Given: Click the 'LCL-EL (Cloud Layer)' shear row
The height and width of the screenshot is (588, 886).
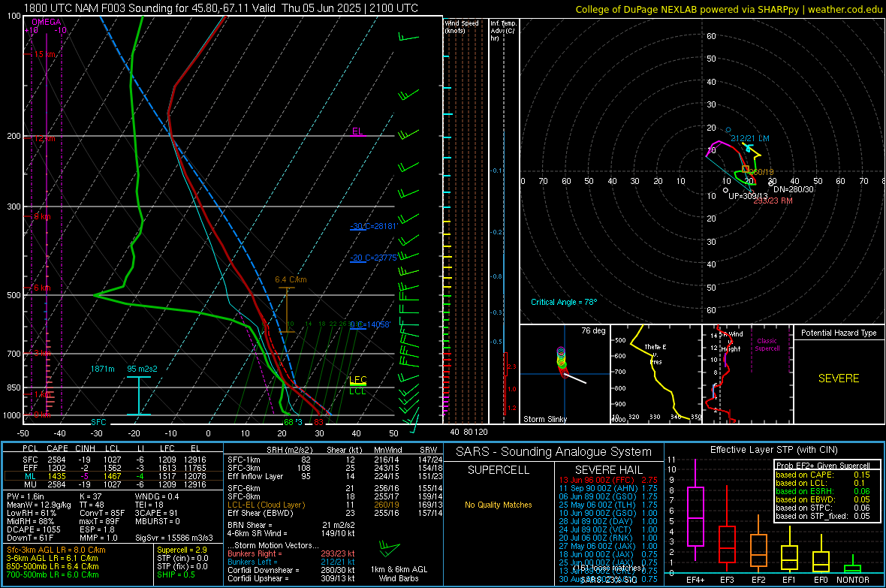Looking at the screenshot, I should click(335, 505).
